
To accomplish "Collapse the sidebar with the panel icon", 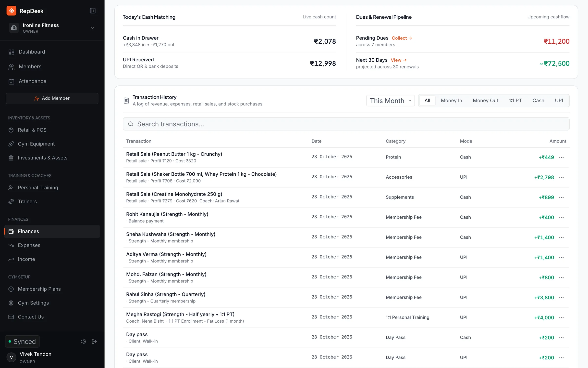I will pyautogui.click(x=93, y=11).
